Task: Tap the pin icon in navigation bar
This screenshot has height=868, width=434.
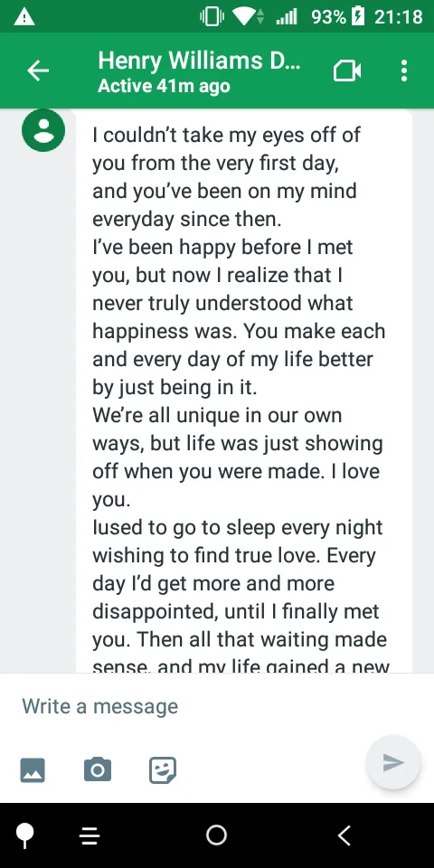Action: tap(24, 835)
